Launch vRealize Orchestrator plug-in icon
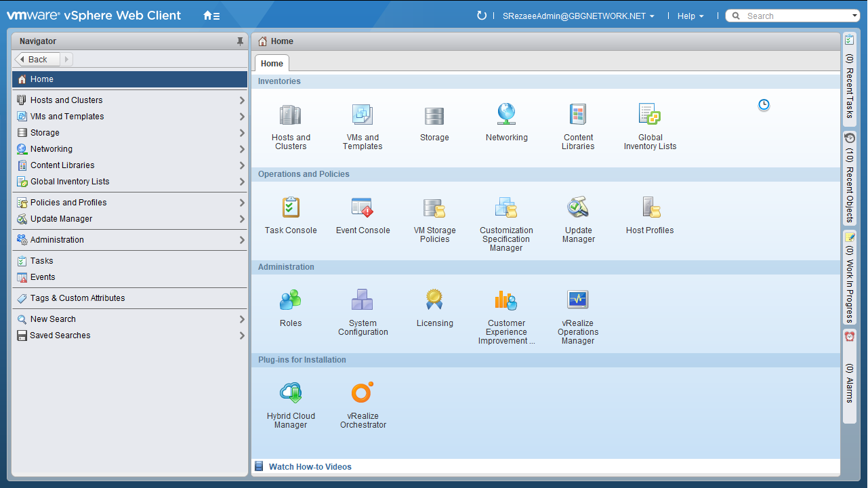This screenshot has height=488, width=868. pyautogui.click(x=363, y=393)
